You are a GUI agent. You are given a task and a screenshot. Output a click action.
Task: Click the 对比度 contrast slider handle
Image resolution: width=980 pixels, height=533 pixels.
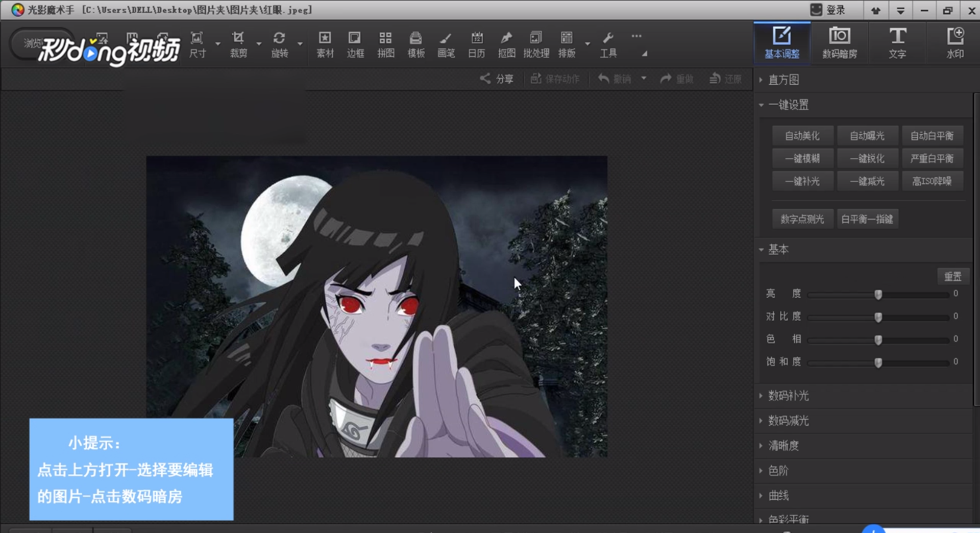878,317
